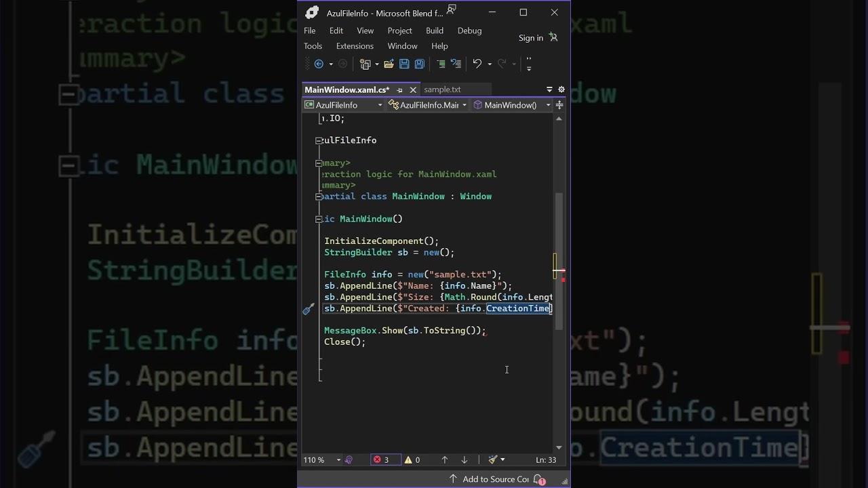Collapse the summary comment region
Image resolution: width=868 pixels, height=488 pixels.
click(x=319, y=163)
